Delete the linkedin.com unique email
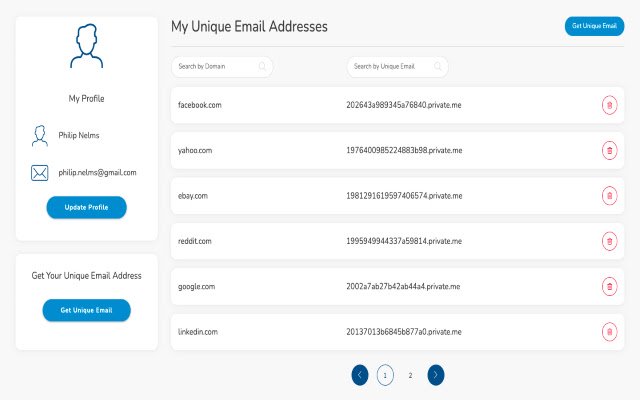The width and height of the screenshot is (640, 400). 609,332
